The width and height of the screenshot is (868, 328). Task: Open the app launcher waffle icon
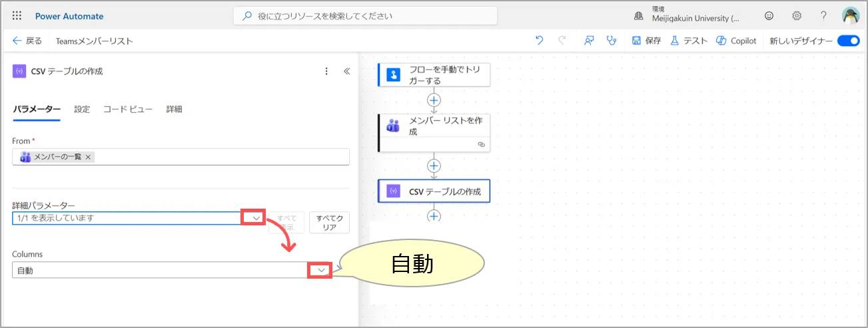coord(17,16)
